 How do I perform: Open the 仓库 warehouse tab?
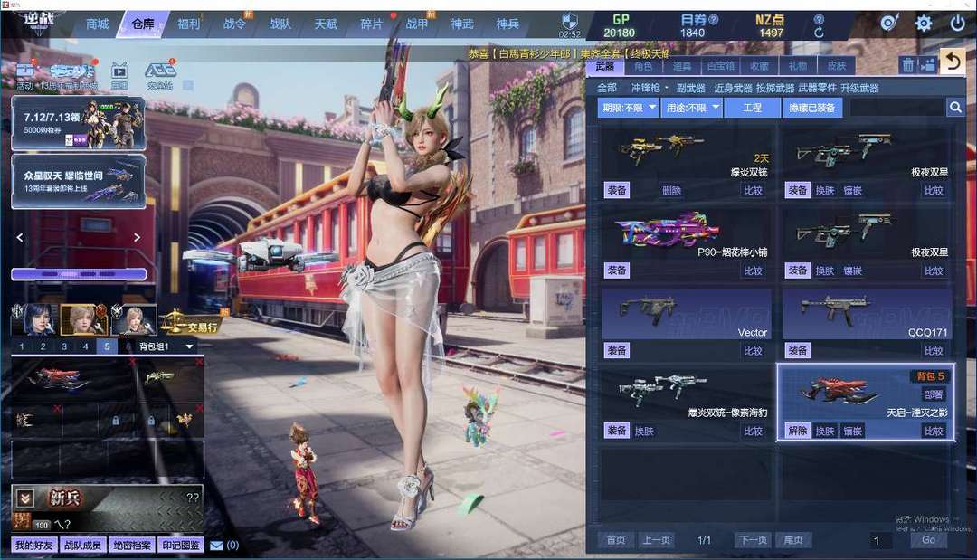(x=143, y=24)
